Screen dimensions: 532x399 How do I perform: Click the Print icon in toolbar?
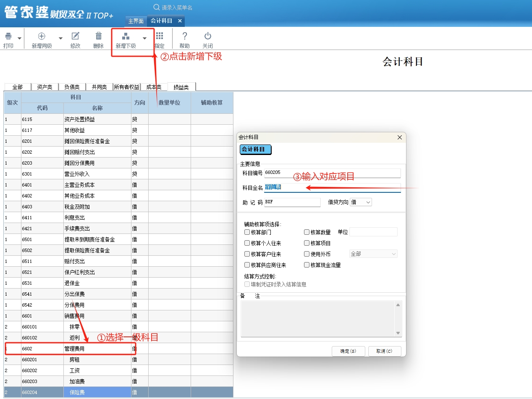pos(8,37)
